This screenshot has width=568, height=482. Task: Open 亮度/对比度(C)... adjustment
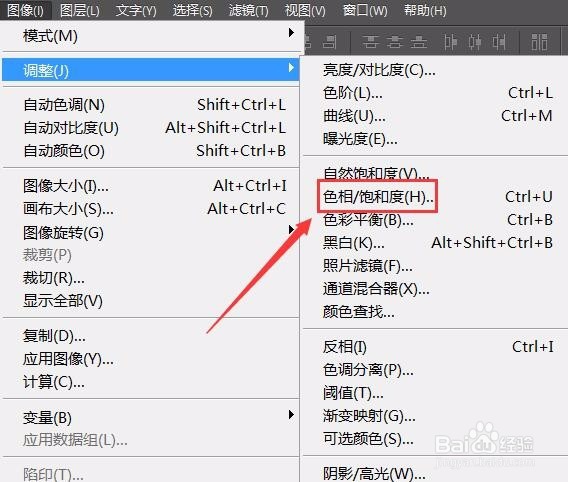(x=435, y=70)
